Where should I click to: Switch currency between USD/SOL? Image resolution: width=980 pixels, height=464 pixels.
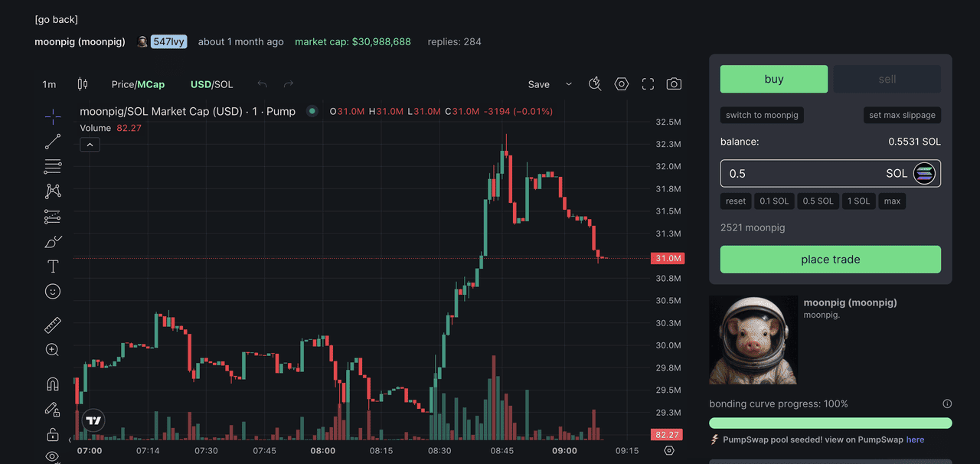click(x=211, y=84)
